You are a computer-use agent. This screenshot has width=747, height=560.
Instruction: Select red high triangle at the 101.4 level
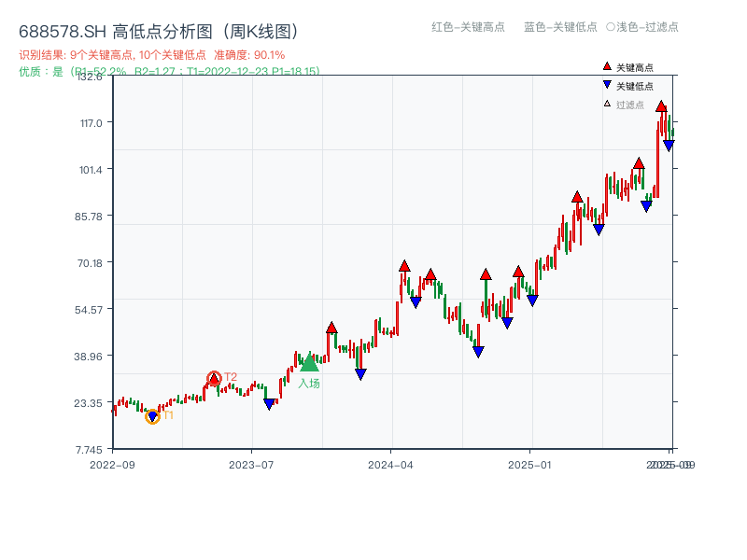coord(639,163)
